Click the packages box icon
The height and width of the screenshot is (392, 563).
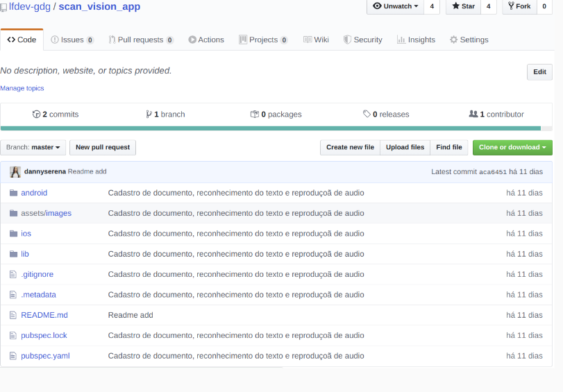[255, 114]
